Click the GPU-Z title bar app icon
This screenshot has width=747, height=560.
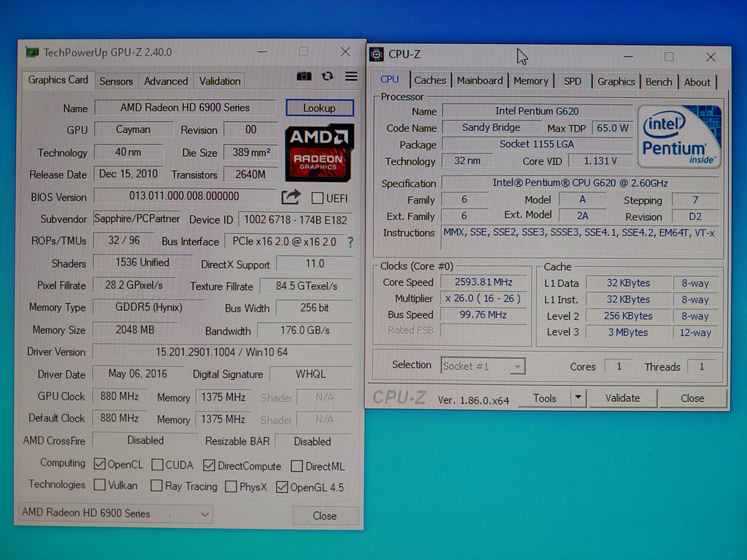coord(32,52)
